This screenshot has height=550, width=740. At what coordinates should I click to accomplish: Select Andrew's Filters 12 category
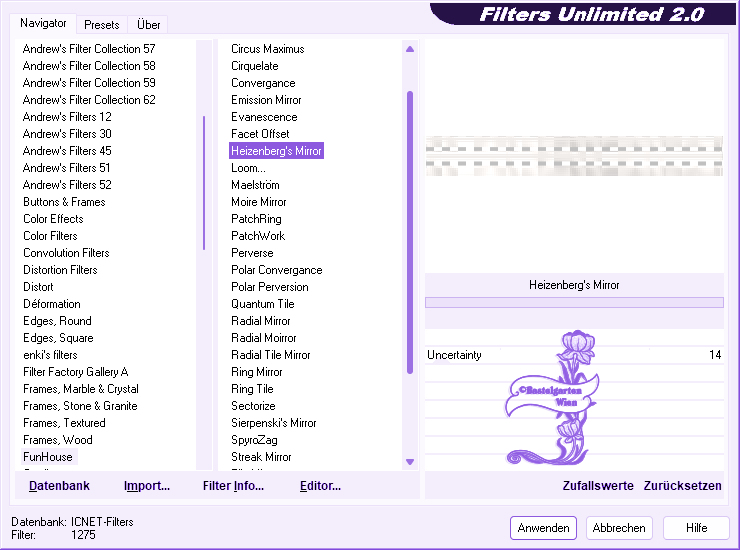tap(67, 117)
